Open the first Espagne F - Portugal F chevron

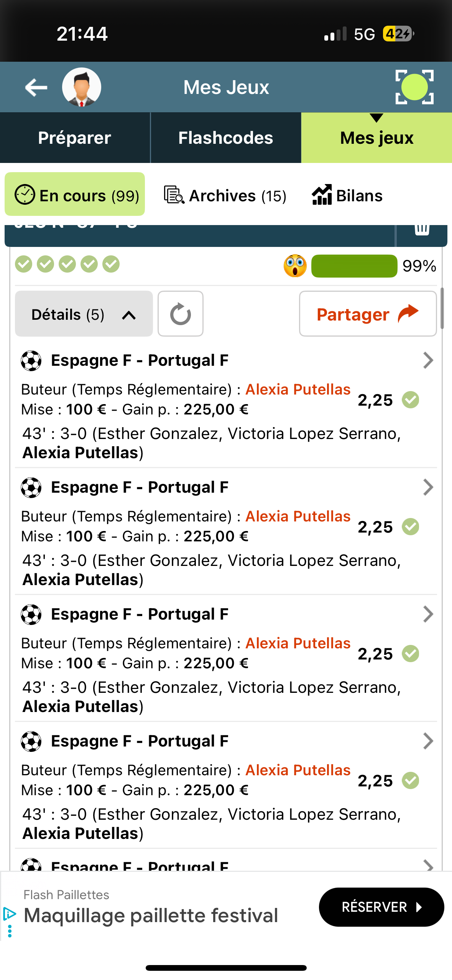[428, 360]
